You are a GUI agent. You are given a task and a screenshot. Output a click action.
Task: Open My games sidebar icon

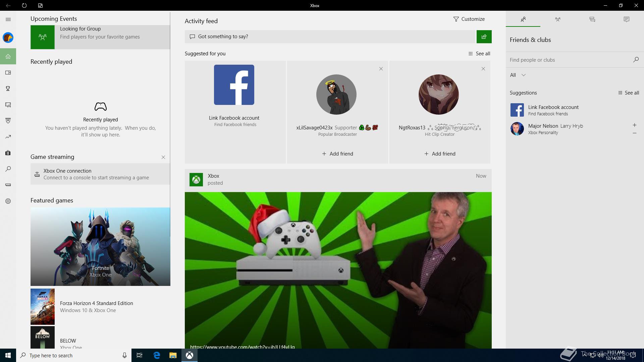point(8,73)
